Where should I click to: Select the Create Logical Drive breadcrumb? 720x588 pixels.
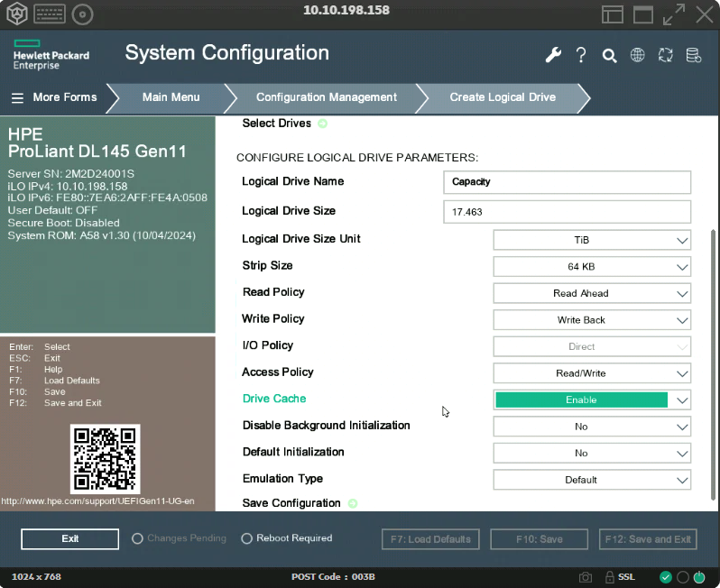[x=503, y=97]
